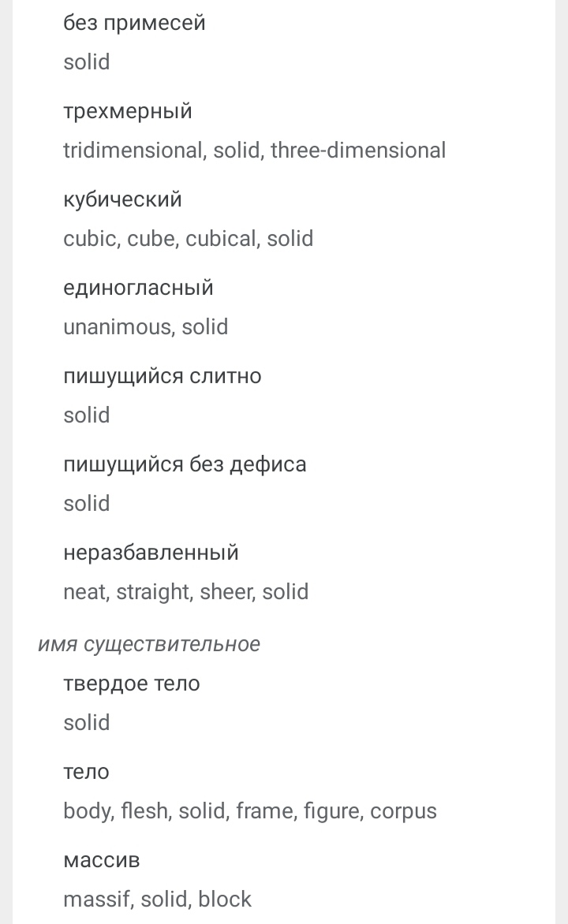Select the translation 'твердое тело'
Viewport: 568px width, 924px height.
click(x=132, y=684)
